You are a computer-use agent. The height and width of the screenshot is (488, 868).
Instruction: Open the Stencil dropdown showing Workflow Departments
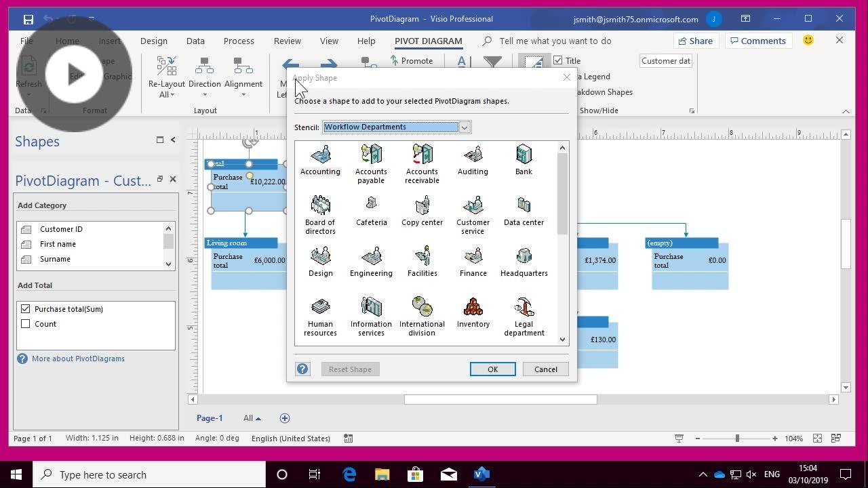click(465, 127)
